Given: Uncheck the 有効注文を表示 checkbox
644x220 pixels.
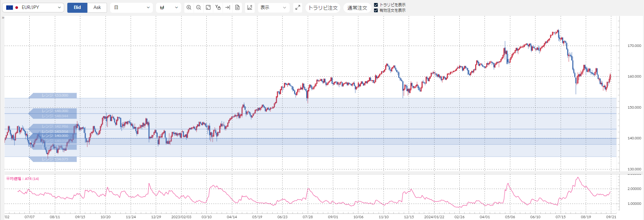Looking at the screenshot, I should point(376,10).
